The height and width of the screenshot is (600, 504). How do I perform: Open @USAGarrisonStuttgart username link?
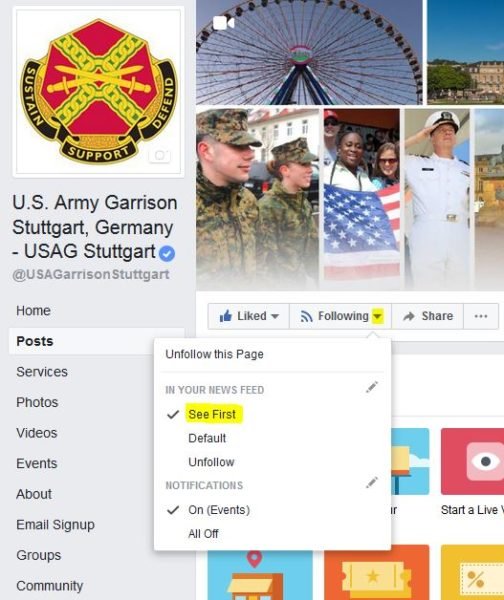pos(91,274)
